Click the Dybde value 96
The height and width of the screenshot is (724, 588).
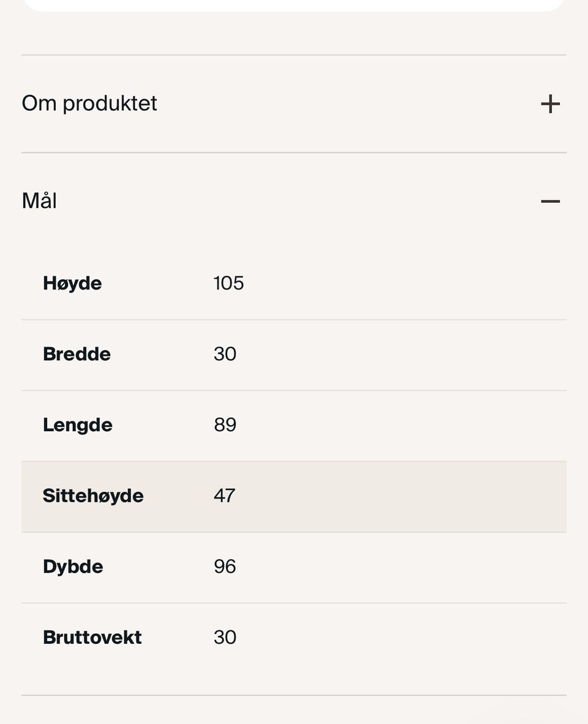tap(225, 567)
